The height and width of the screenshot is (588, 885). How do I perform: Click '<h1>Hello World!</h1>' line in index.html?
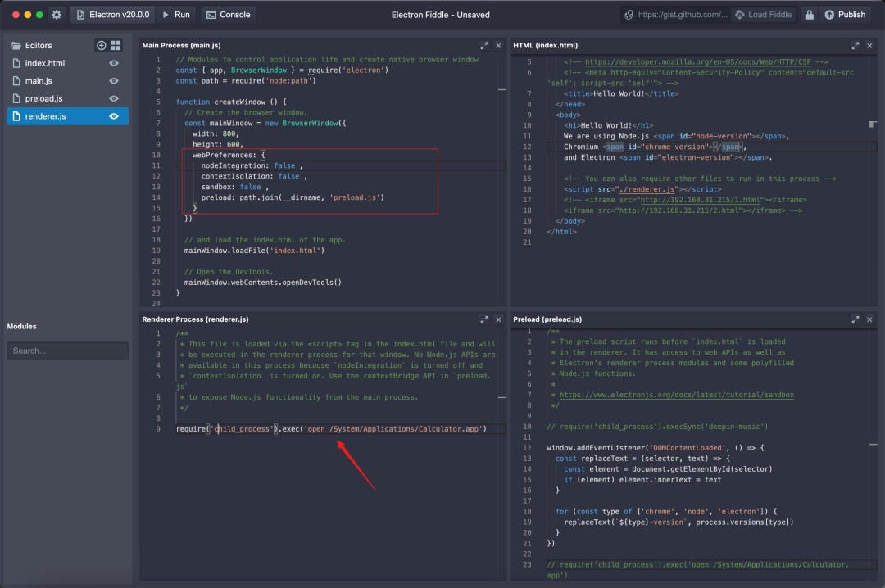pos(608,125)
